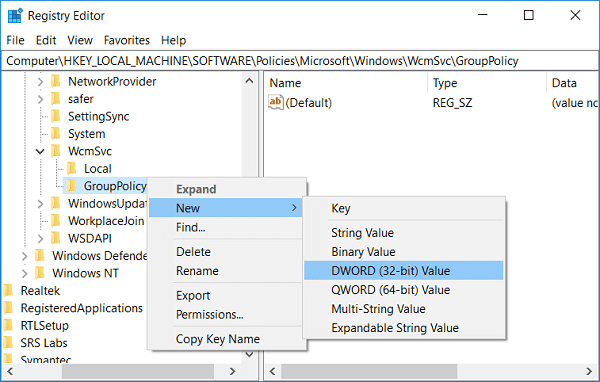Select the Realtek key in the tree
600x382 pixels.
40,291
